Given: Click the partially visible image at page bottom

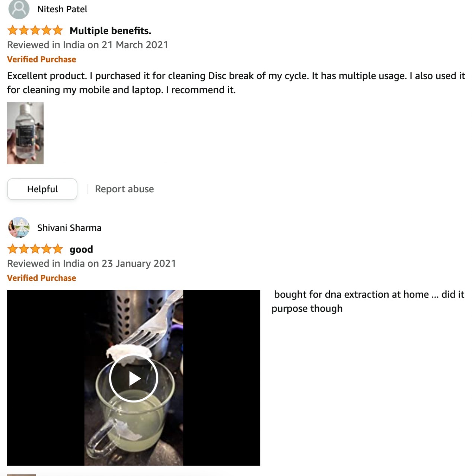Looking at the screenshot, I should tap(22, 475).
